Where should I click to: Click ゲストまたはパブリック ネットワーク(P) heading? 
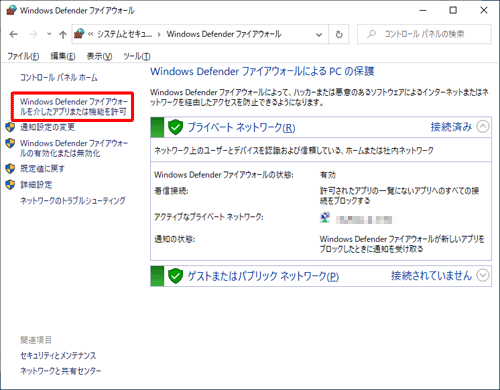[x=263, y=276]
